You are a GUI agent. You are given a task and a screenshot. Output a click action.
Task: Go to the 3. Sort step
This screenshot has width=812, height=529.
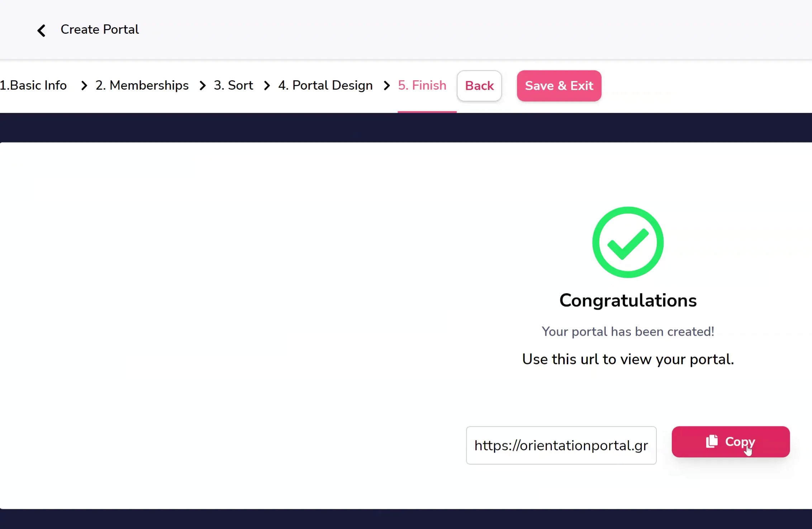pos(233,85)
